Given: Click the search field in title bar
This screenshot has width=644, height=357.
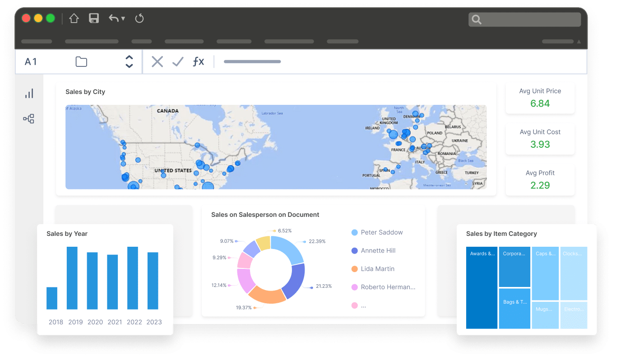Looking at the screenshot, I should (x=525, y=19).
